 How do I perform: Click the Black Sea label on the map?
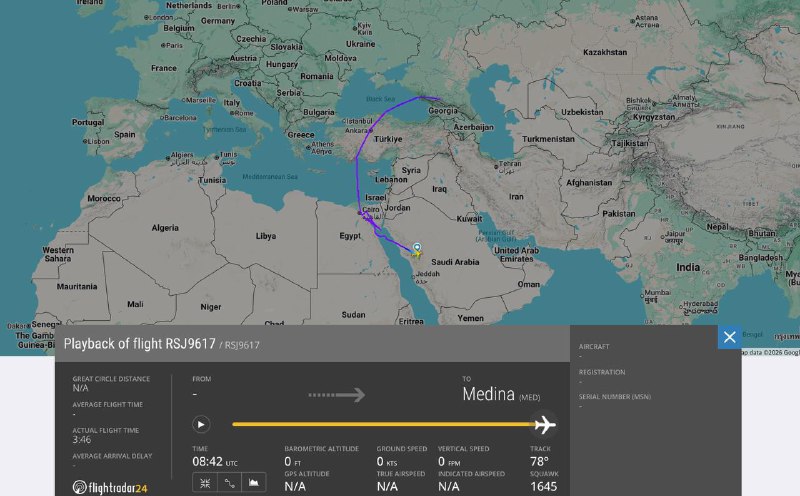(x=381, y=98)
